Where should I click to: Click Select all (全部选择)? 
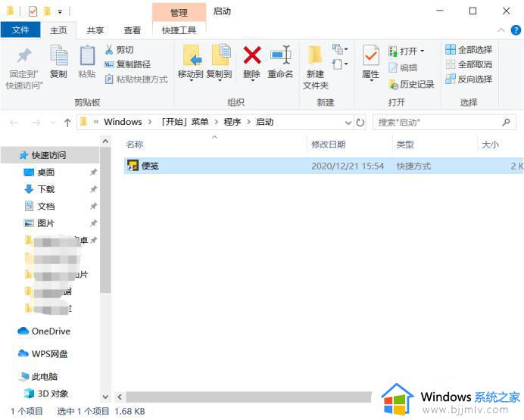469,50
